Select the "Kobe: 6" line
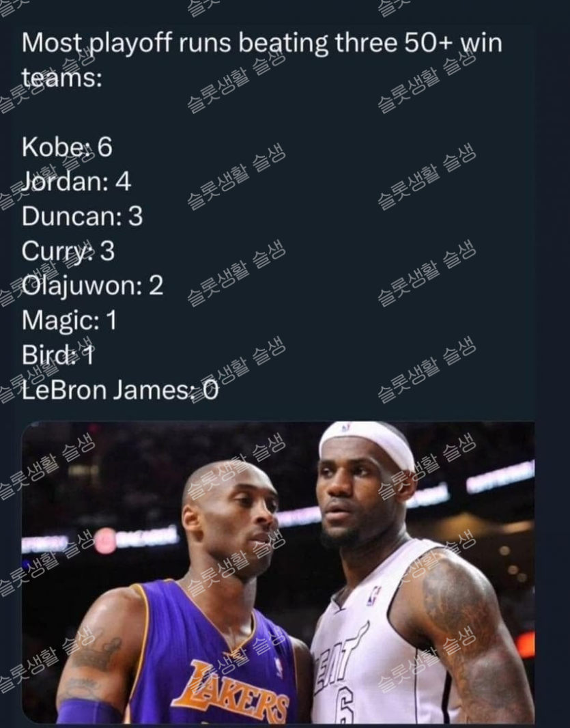The width and height of the screenshot is (570, 728). 67,147
